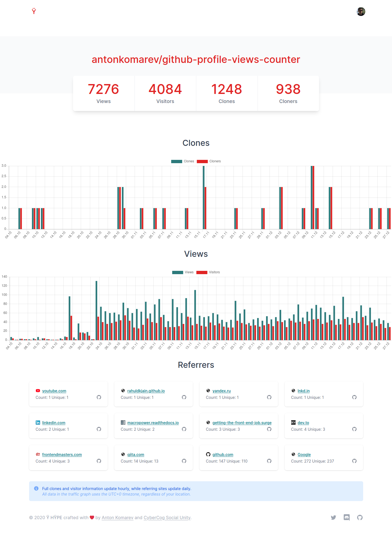Click GitHub favicon beside github.com link
The image size is (392, 534).
coord(208,455)
